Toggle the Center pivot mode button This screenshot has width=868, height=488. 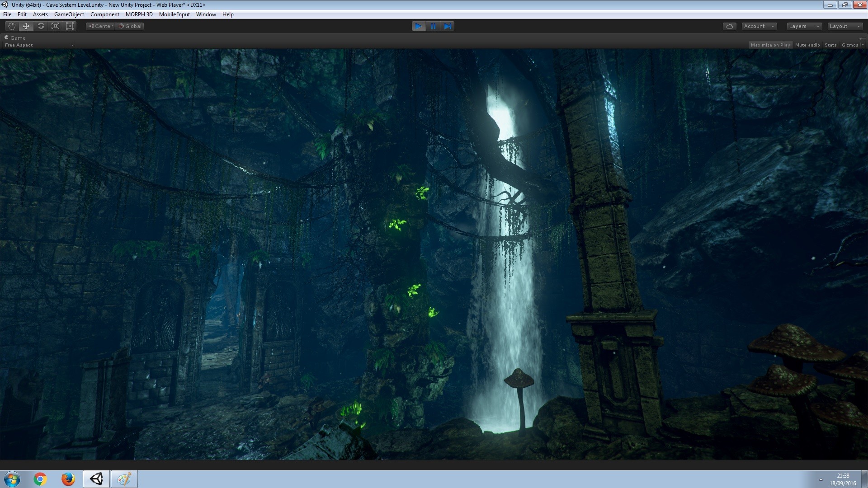click(x=101, y=26)
